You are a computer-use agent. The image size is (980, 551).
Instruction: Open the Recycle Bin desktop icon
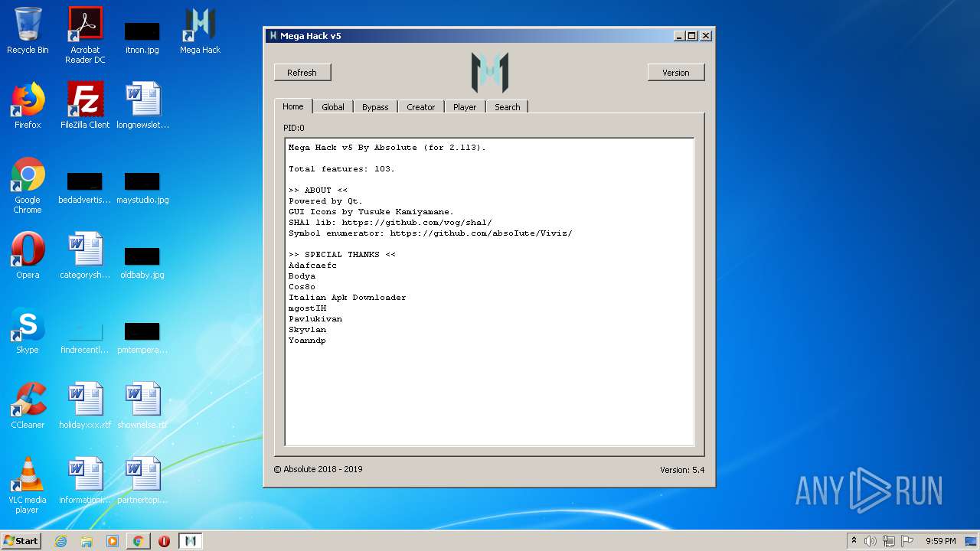(x=28, y=31)
